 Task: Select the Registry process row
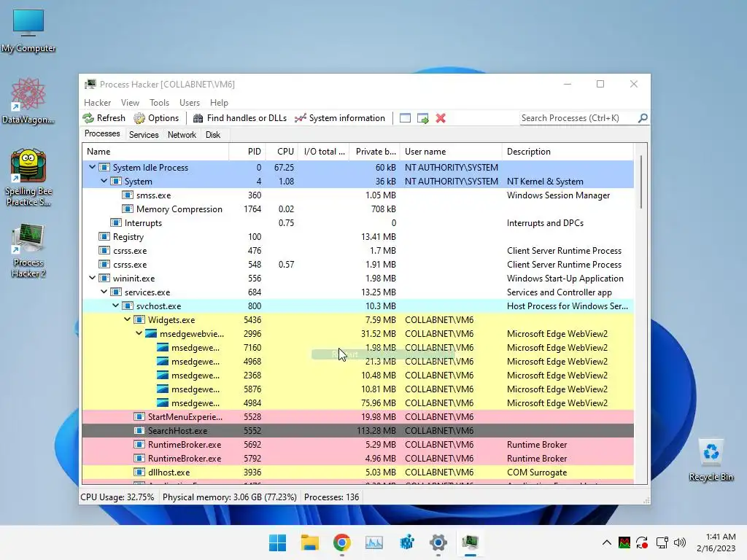tap(357, 237)
